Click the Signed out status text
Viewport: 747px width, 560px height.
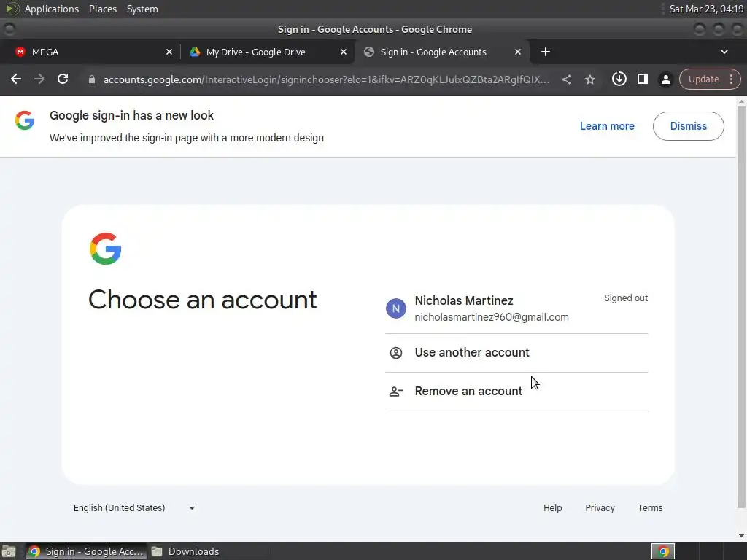tap(626, 298)
